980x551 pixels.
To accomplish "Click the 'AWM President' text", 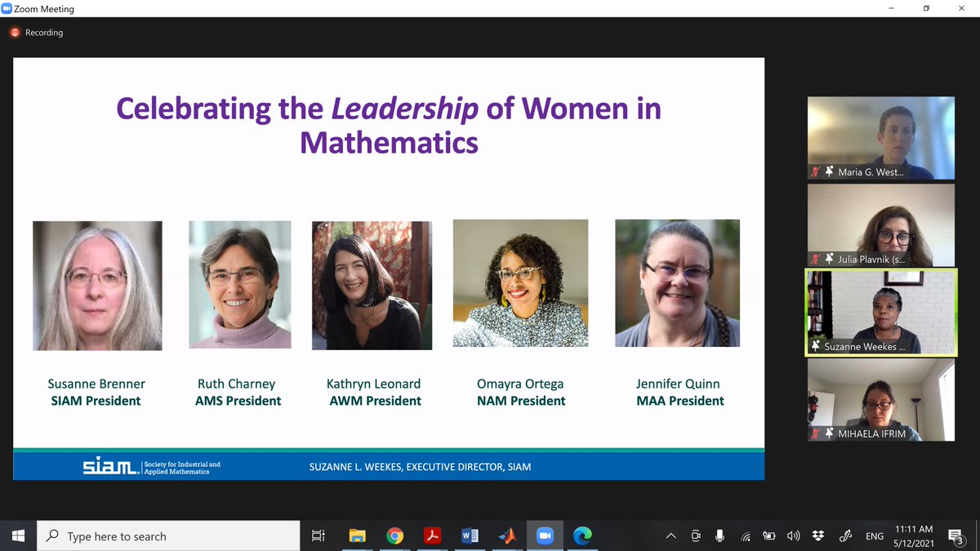I will [376, 401].
